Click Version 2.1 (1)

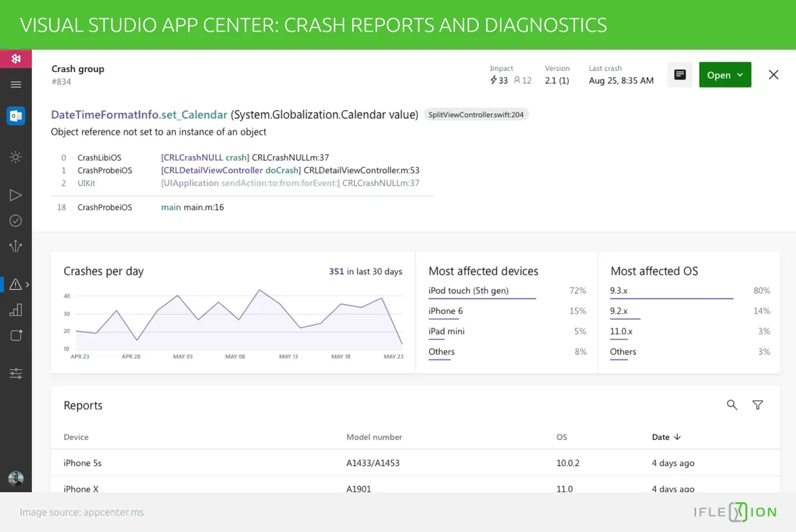557,80
